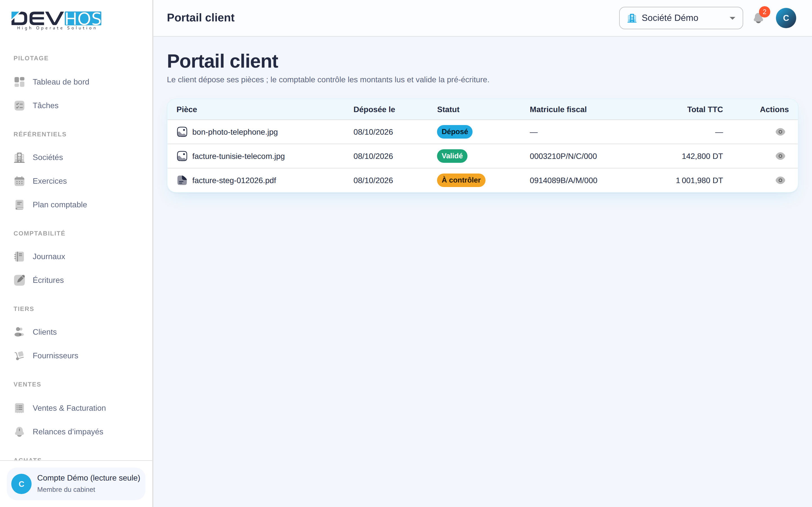The width and height of the screenshot is (812, 507).
Task: View facture-tunisie-telecom.jpg with eye icon
Action: 780,156
